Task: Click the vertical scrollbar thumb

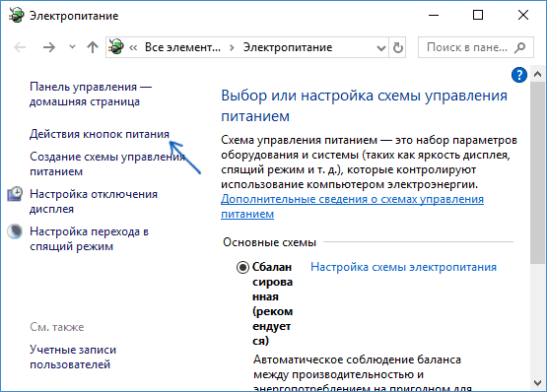Action: (x=537, y=173)
